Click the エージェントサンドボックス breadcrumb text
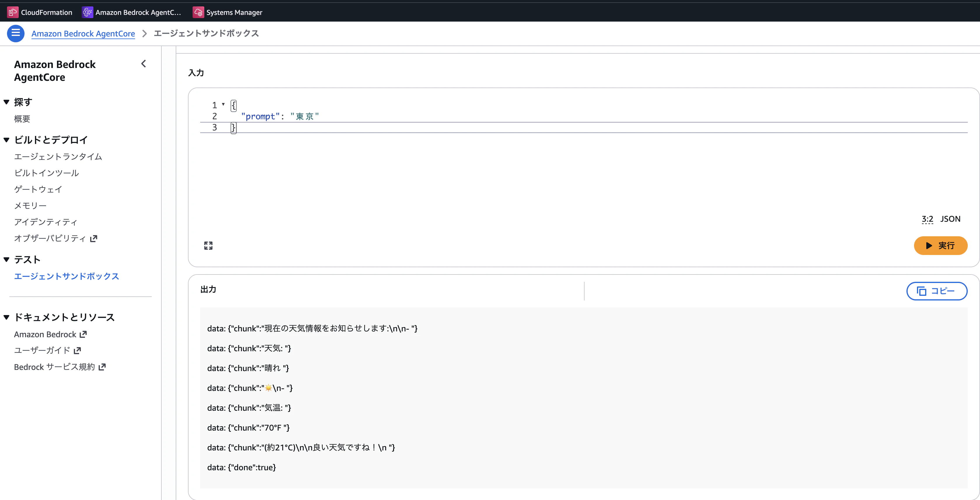The image size is (980, 500). 206,34
